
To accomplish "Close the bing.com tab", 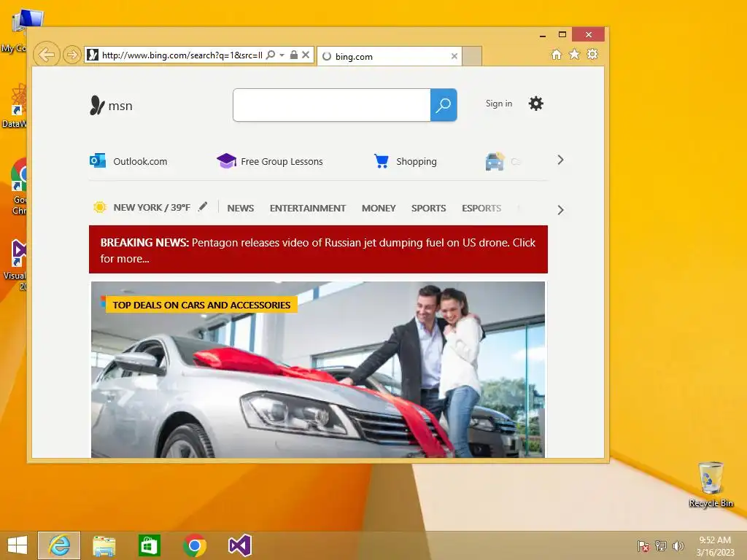I will tap(454, 56).
